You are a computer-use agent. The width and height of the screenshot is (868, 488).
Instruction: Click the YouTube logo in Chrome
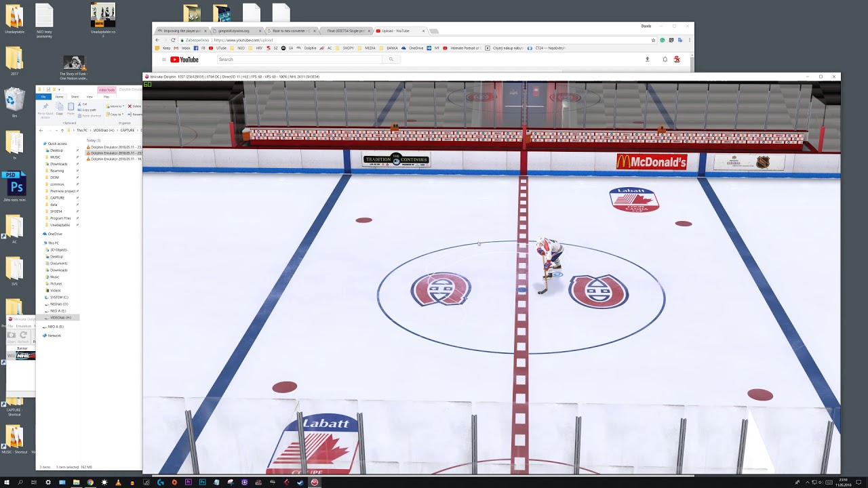184,60
